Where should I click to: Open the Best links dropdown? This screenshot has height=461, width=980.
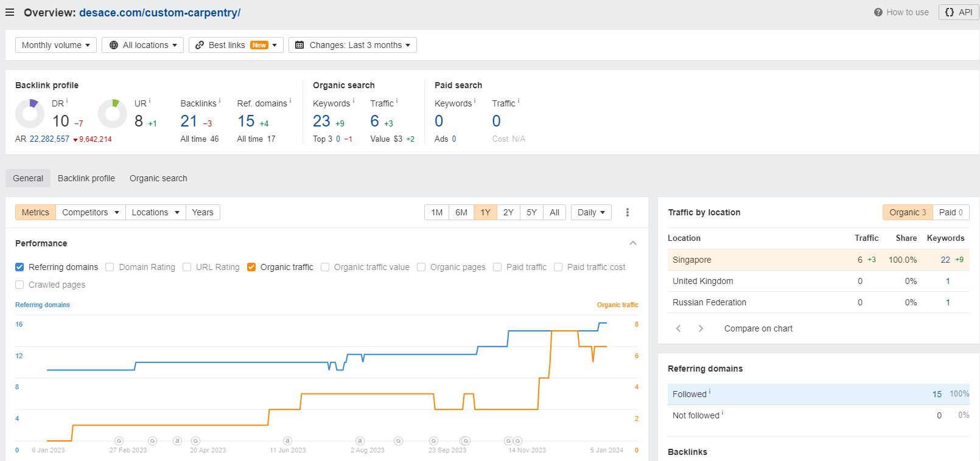[x=236, y=45]
